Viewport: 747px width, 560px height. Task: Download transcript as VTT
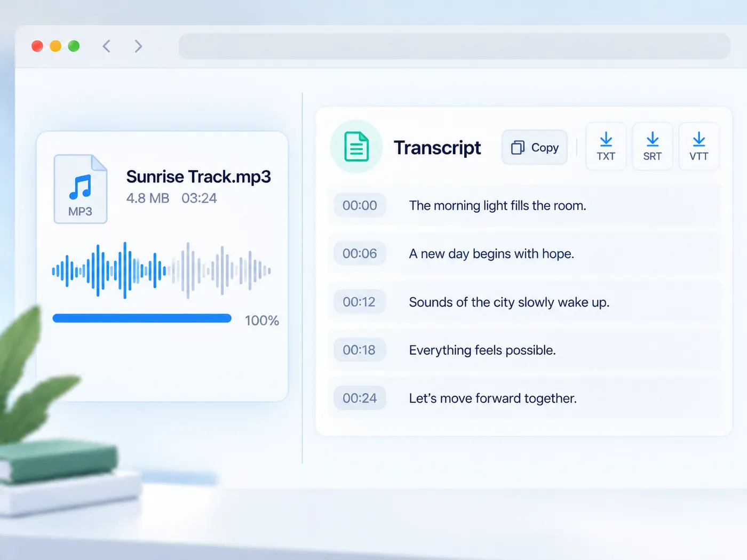click(x=699, y=147)
